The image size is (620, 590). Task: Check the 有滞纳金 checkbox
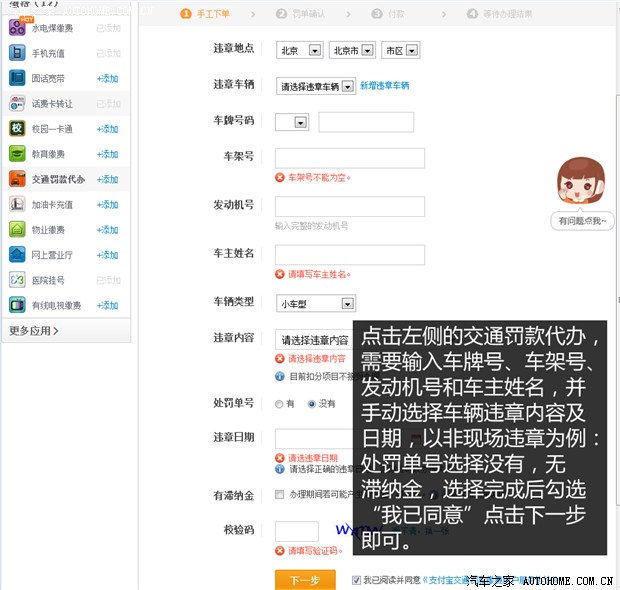click(x=280, y=495)
